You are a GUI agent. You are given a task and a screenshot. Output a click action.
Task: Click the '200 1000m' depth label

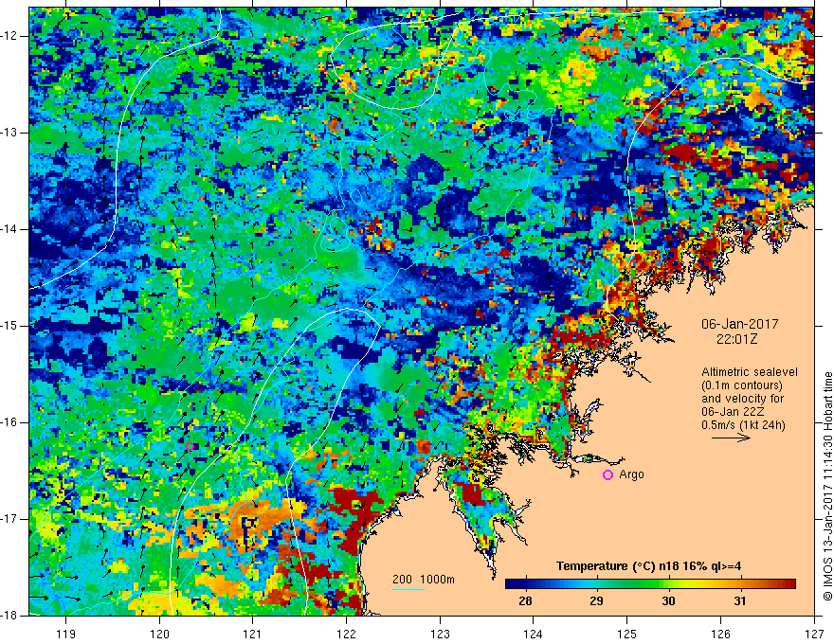(424, 580)
